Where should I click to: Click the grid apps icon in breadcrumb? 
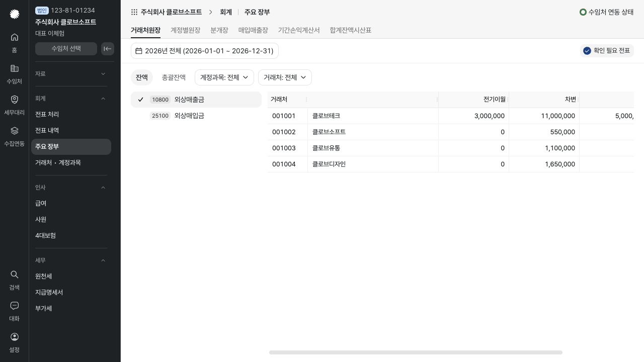(134, 12)
